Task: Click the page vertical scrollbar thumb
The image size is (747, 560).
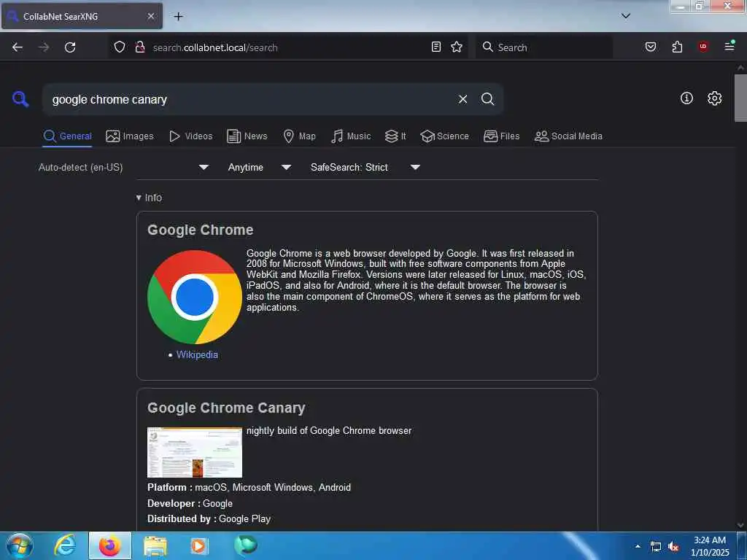Action: pos(740,98)
